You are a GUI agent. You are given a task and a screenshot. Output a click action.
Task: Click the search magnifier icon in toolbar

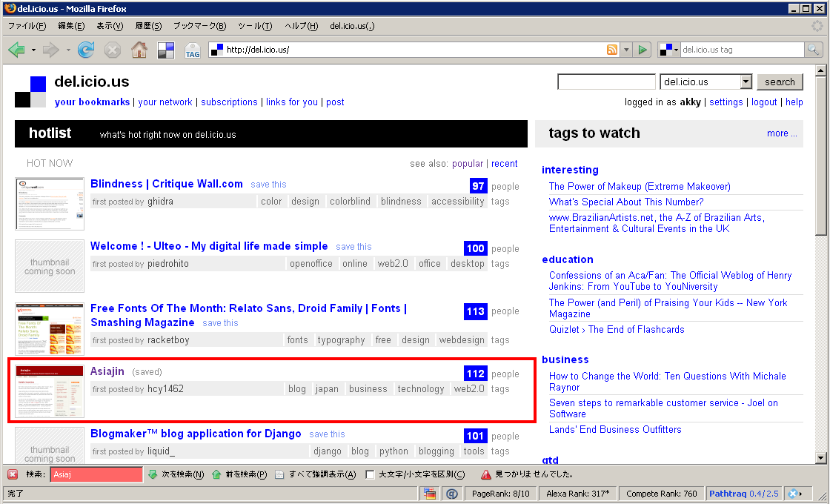[x=813, y=50]
